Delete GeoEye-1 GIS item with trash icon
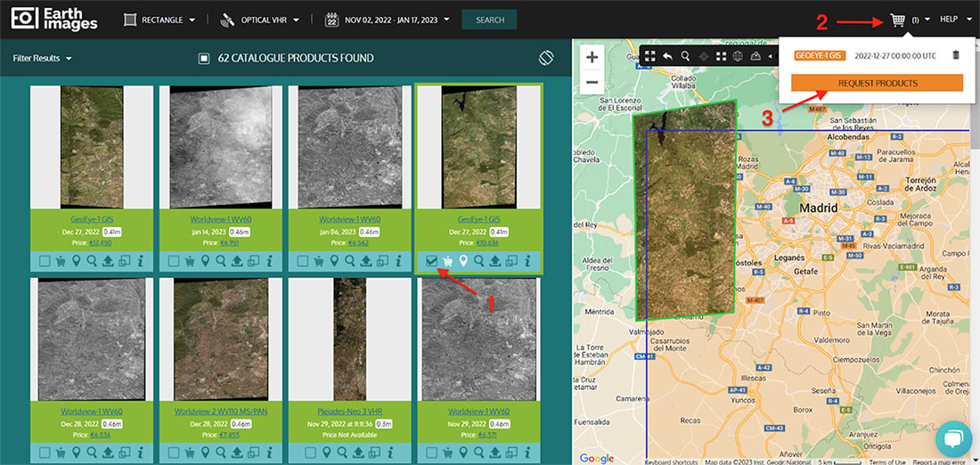 956,55
